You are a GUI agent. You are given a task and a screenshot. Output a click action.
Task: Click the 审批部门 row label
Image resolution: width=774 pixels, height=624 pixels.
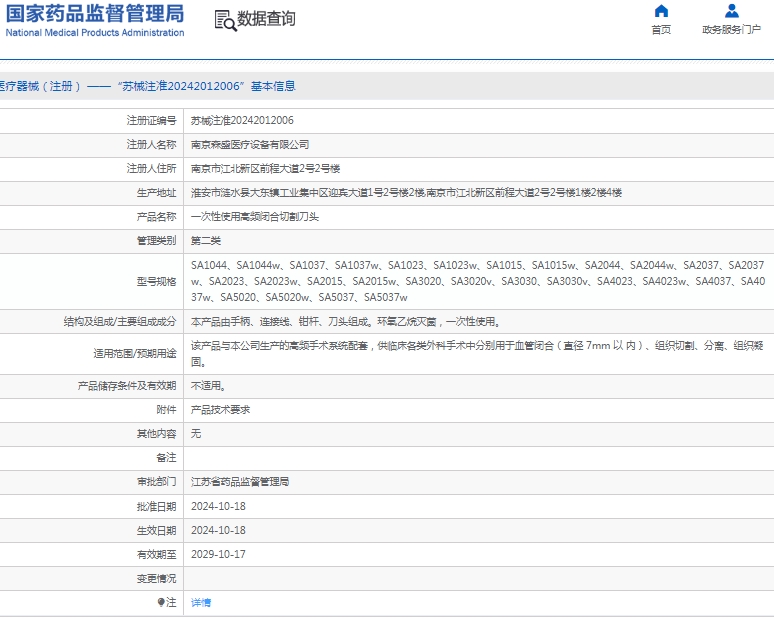(x=156, y=482)
